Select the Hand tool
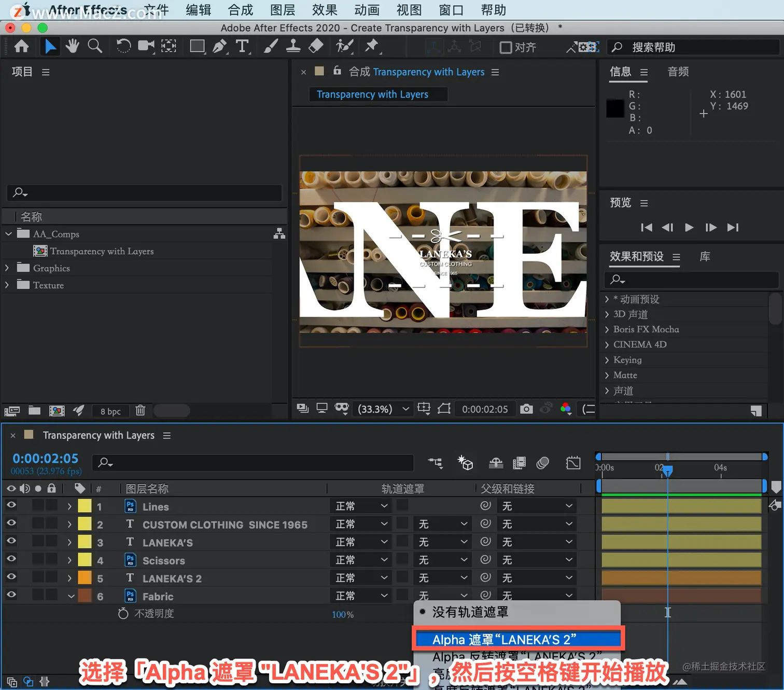784x690 pixels. (72, 47)
